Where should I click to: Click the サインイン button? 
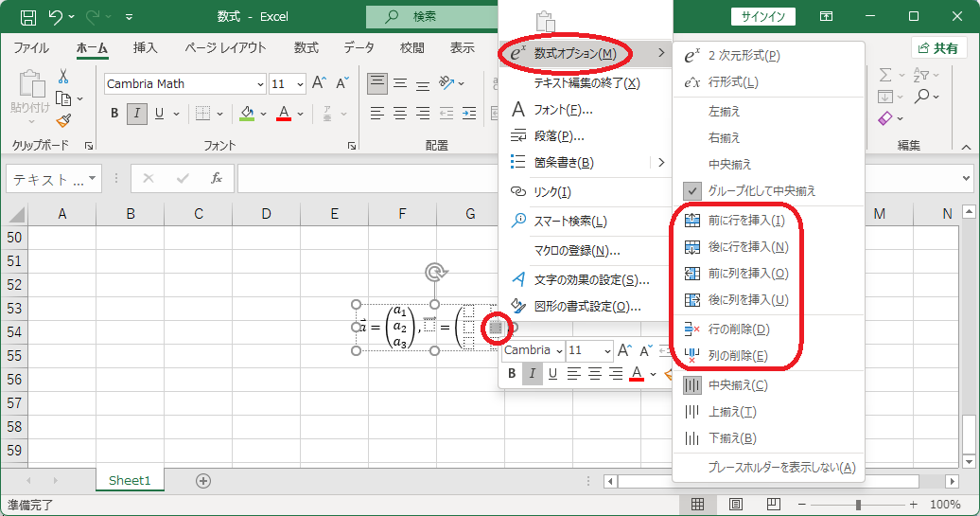[763, 17]
